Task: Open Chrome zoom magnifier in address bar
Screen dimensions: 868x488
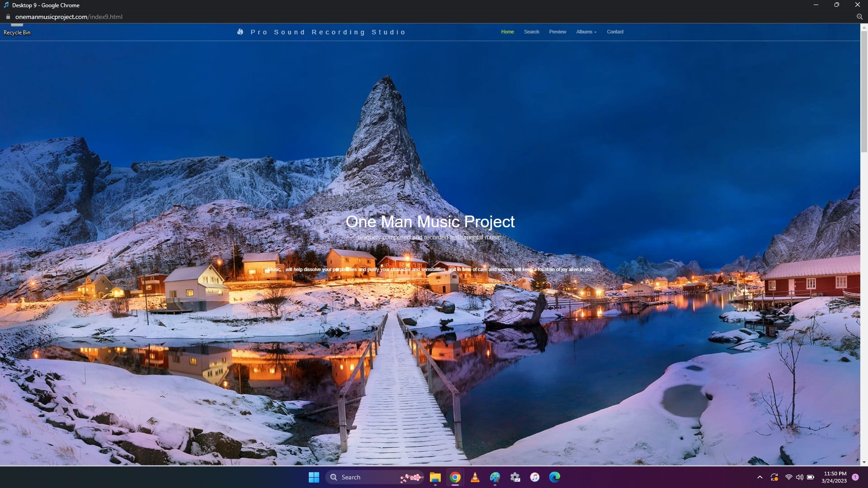Action: click(859, 17)
